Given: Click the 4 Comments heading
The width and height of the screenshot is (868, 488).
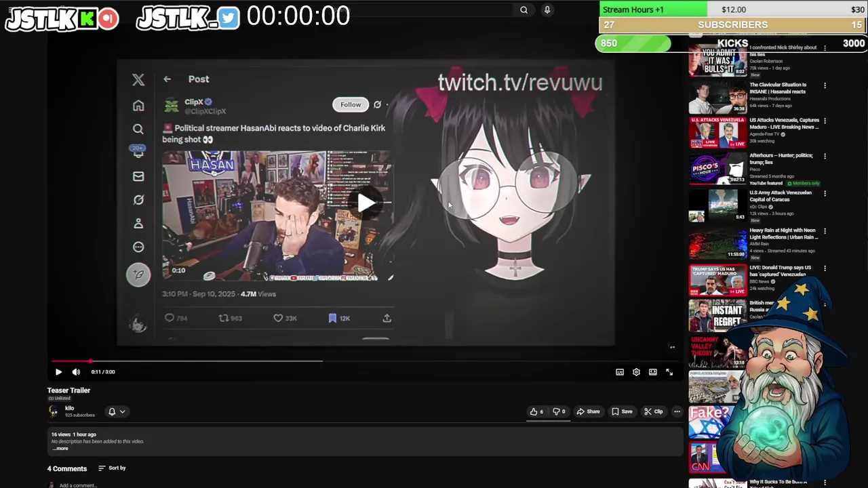Looking at the screenshot, I should tap(67, 469).
